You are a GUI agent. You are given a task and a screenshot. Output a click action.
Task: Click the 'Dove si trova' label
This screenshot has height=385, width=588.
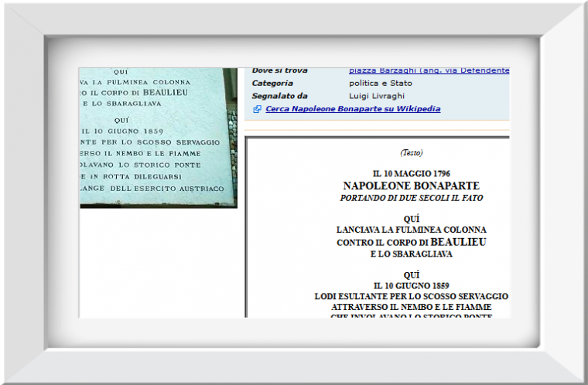coord(279,70)
